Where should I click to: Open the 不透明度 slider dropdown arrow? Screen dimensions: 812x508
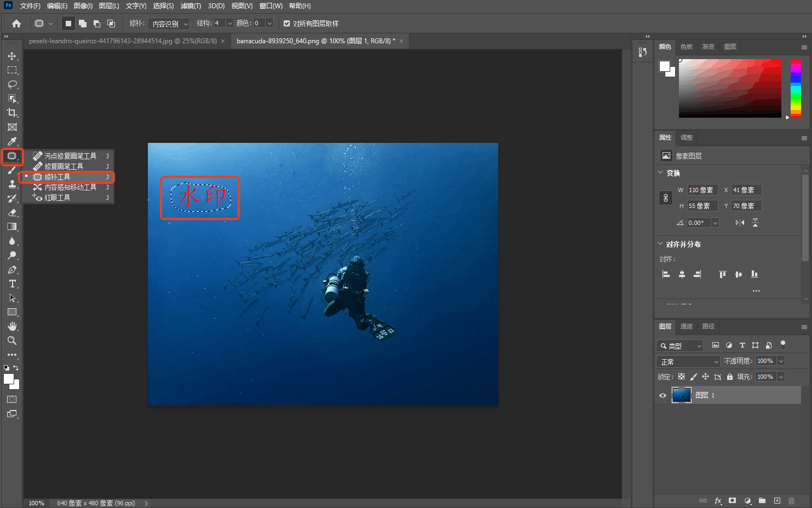781,361
